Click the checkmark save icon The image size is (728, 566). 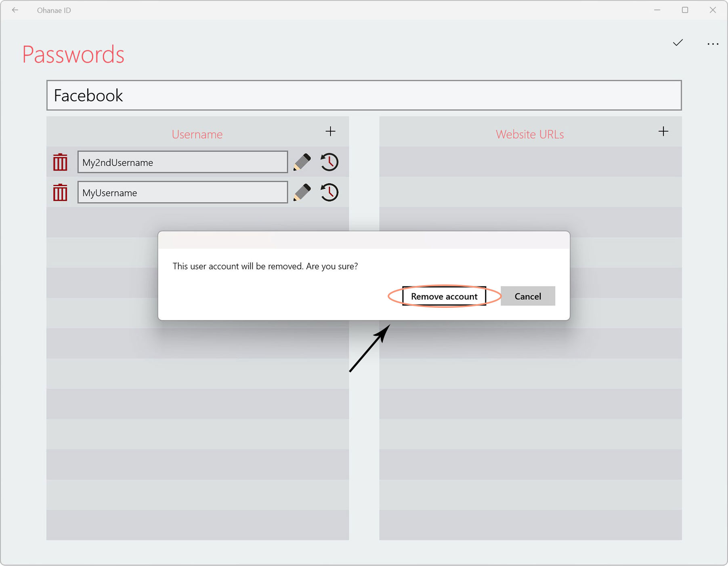tap(678, 43)
